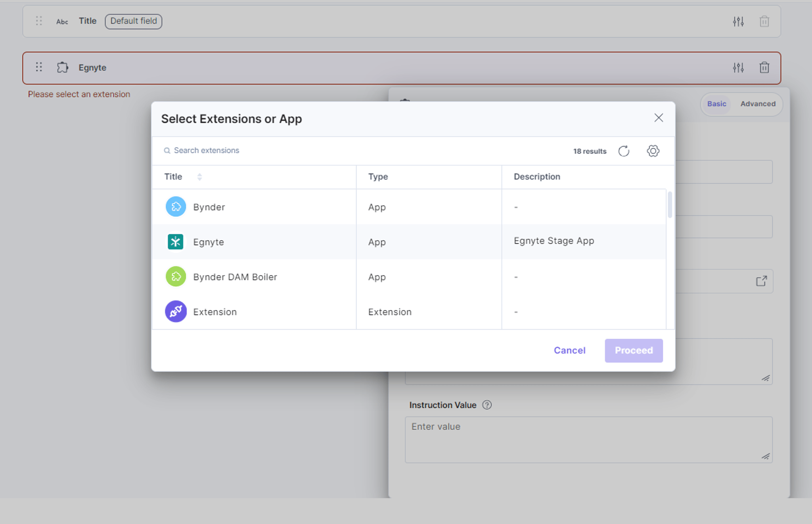The image size is (812, 524).
Task: Delete the Egnyte field via trash icon
Action: [764, 68]
